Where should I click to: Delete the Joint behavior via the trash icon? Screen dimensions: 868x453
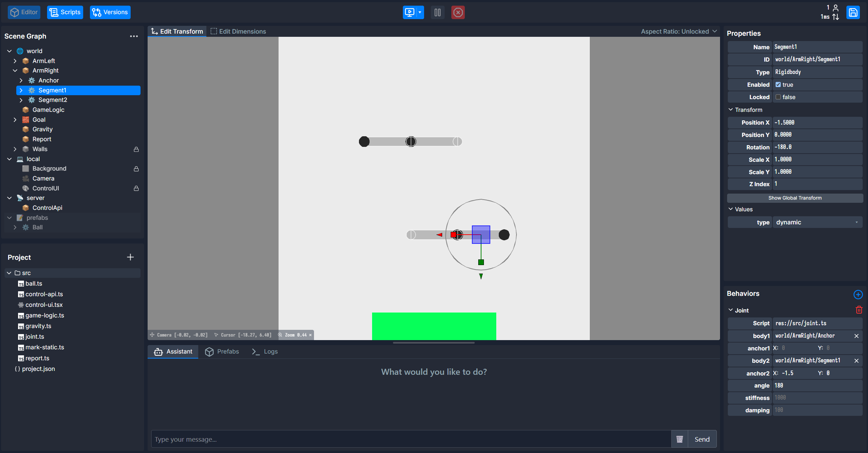click(x=859, y=310)
